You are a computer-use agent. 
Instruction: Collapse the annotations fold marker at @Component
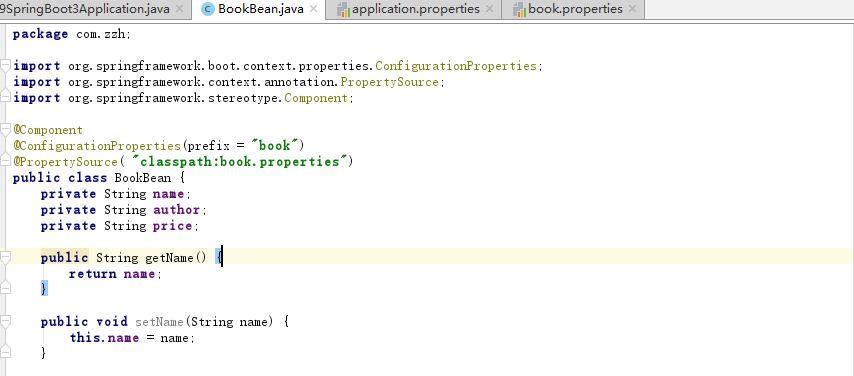pyautogui.click(x=5, y=130)
